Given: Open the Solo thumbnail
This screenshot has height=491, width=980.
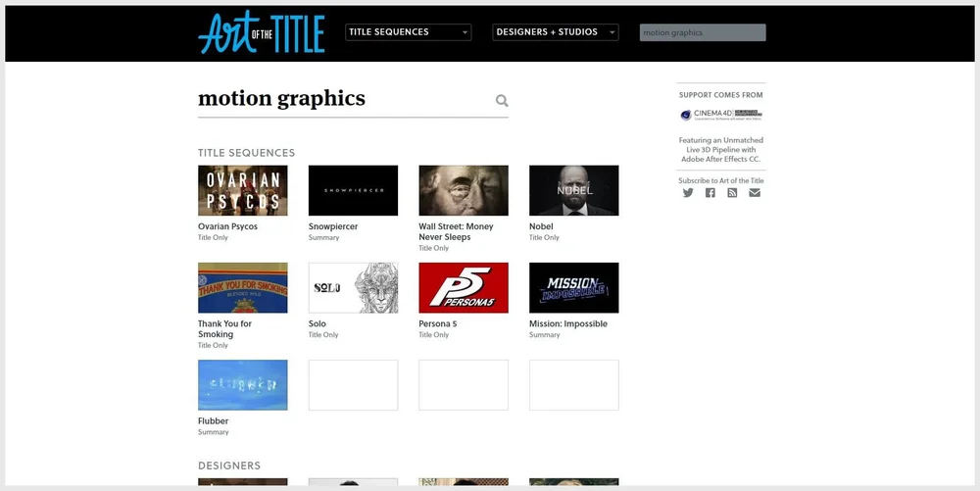Looking at the screenshot, I should pos(353,287).
